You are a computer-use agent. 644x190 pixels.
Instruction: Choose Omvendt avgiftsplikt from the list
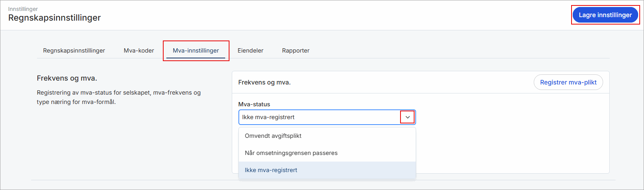coord(273,136)
